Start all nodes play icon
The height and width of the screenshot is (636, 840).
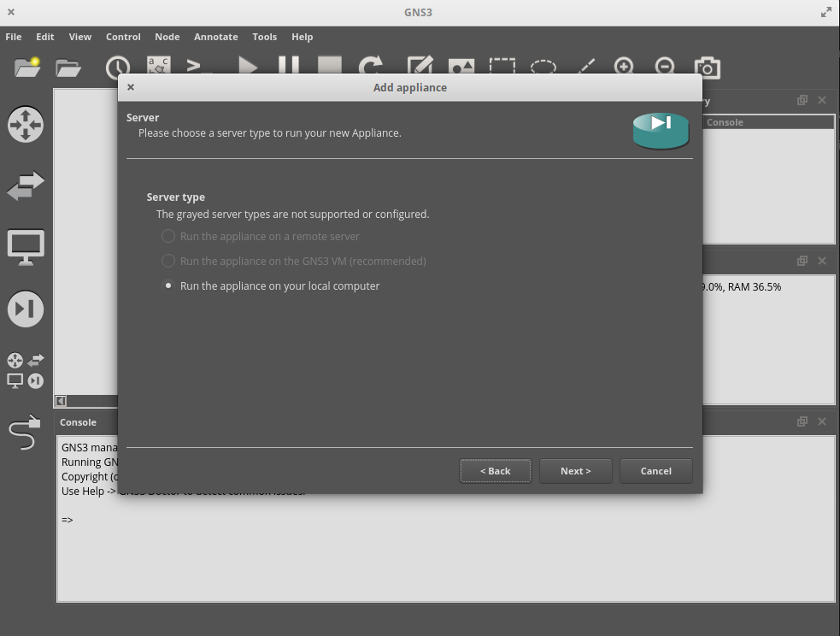click(248, 65)
